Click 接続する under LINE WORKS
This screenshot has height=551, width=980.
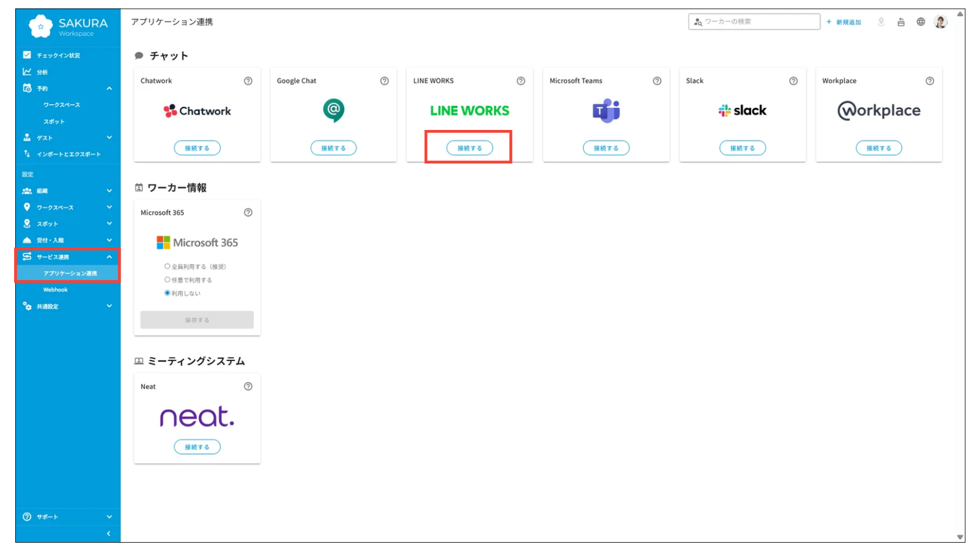click(469, 148)
